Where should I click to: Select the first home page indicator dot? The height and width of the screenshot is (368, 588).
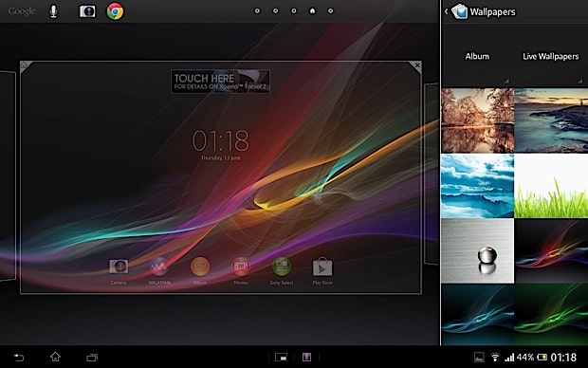257,10
